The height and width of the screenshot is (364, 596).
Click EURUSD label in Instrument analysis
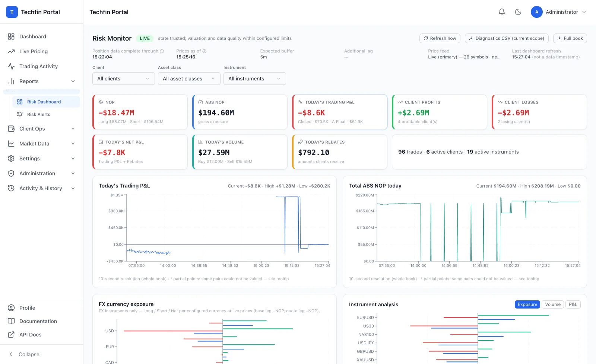[365, 317]
